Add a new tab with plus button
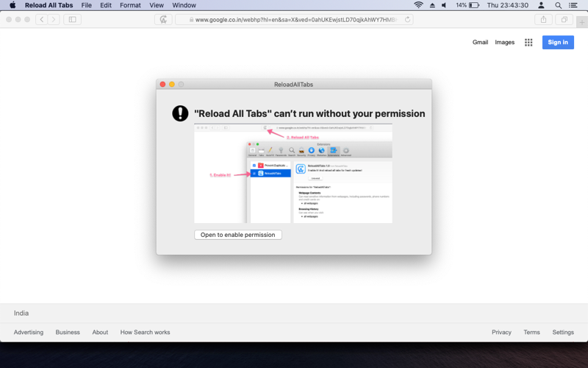 pos(581,22)
